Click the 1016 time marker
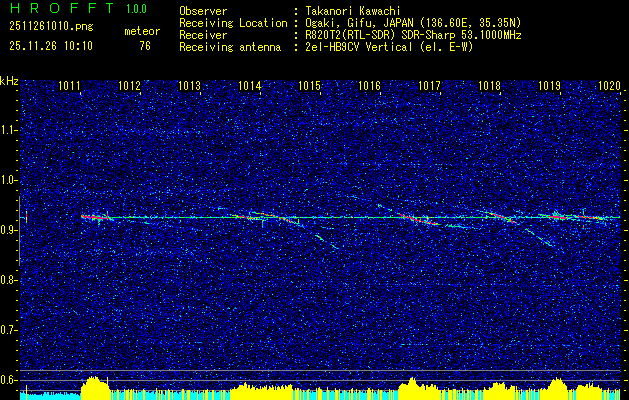 (369, 86)
